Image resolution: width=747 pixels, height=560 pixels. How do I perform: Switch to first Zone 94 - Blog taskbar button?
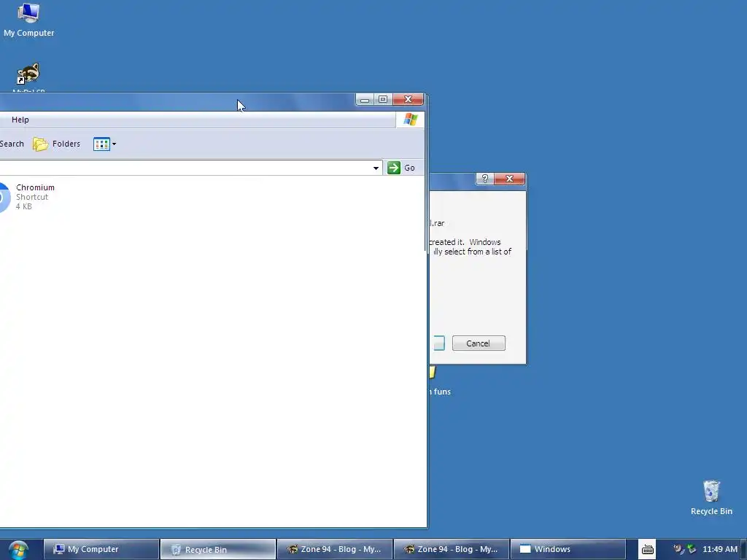tap(334, 549)
